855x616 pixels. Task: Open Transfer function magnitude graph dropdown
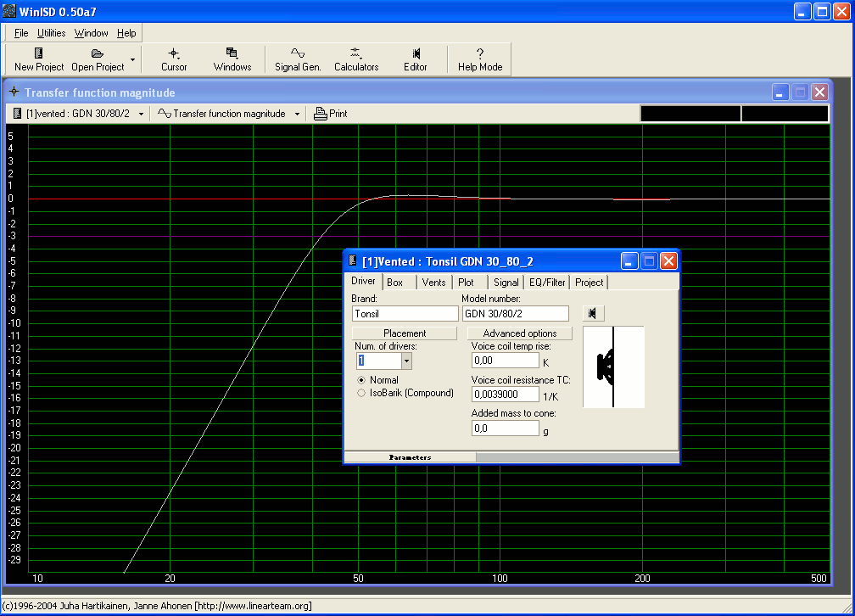pos(297,114)
